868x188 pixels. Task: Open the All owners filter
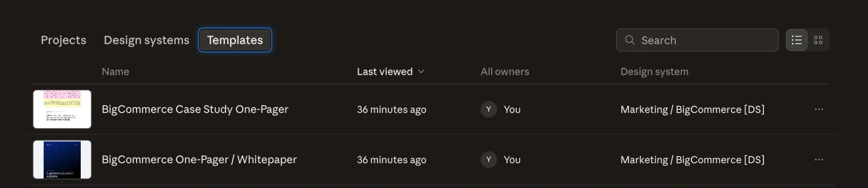tap(505, 72)
